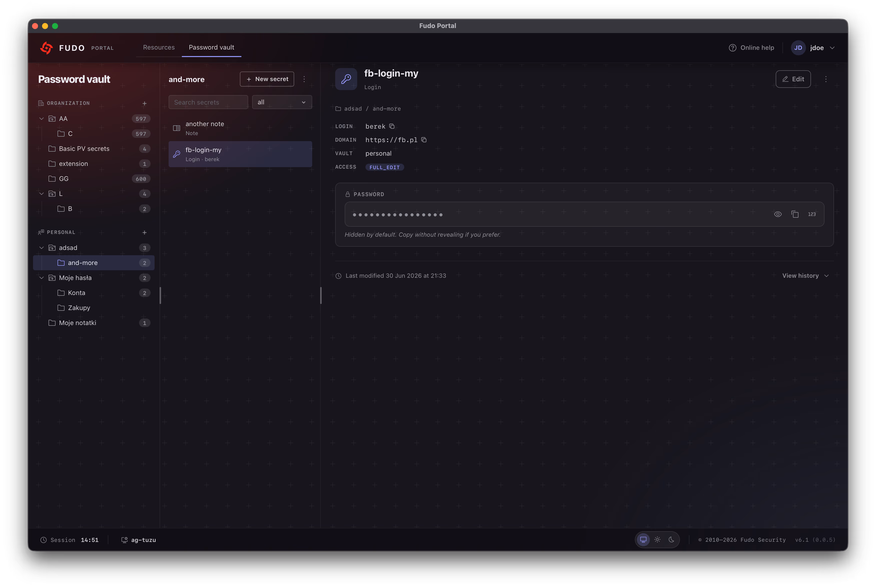
Task: Open the Moje notatki folder
Action: coord(94,323)
